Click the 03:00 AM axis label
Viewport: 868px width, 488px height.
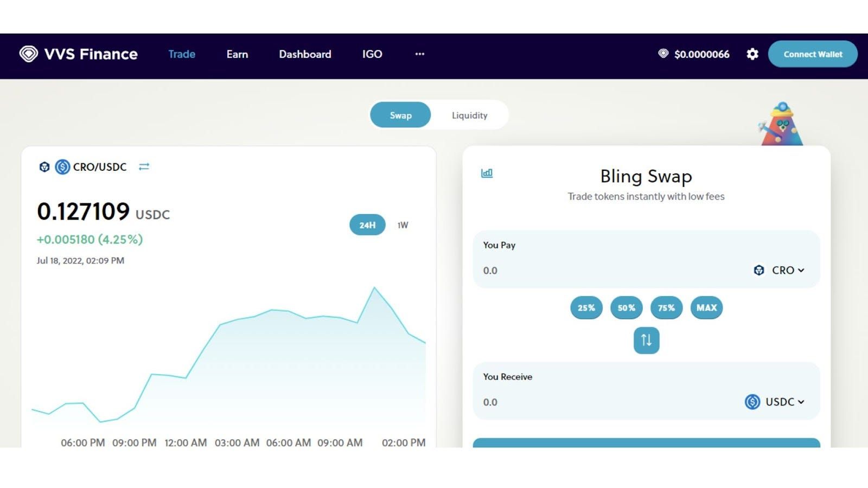[x=237, y=442]
